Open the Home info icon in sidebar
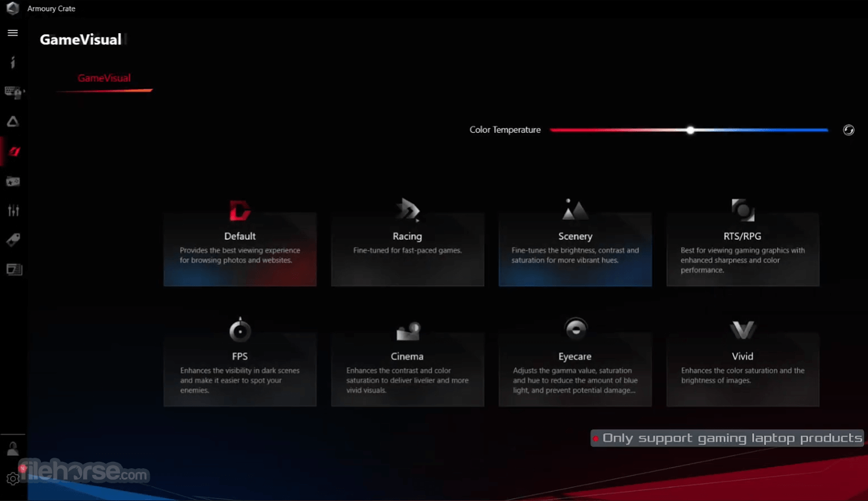Screen dimensions: 868x501 tap(12, 62)
